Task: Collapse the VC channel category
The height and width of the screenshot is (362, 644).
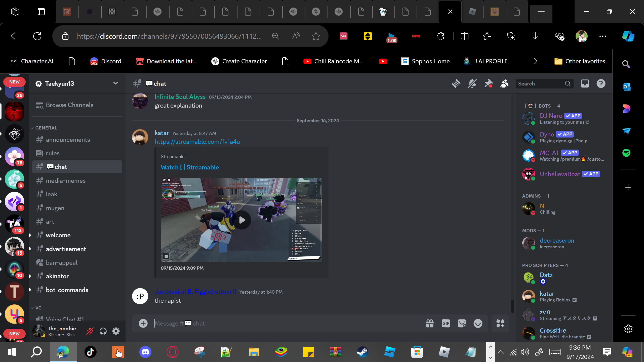Action: click(38, 308)
